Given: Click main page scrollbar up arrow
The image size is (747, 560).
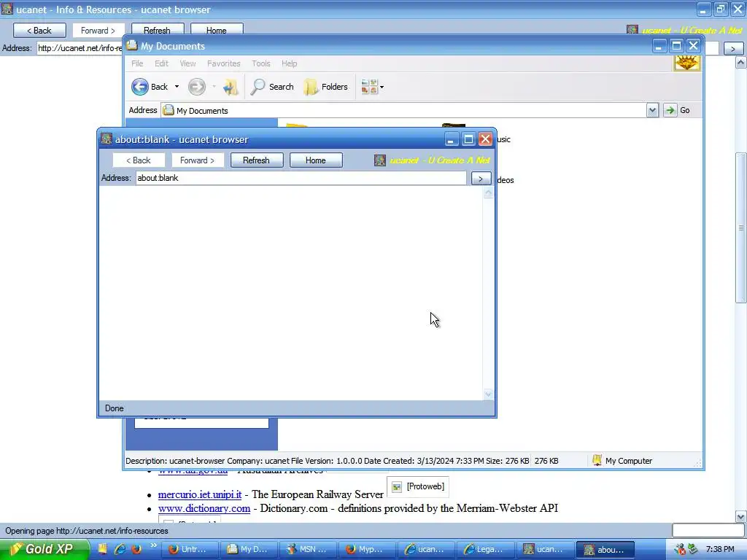Looking at the screenshot, I should pos(741,63).
